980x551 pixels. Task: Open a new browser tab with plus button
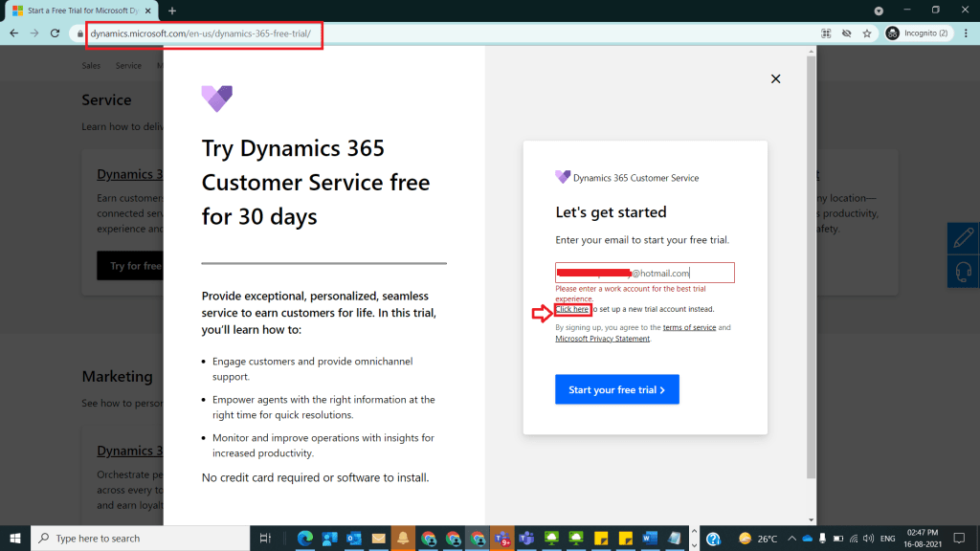pos(172,11)
